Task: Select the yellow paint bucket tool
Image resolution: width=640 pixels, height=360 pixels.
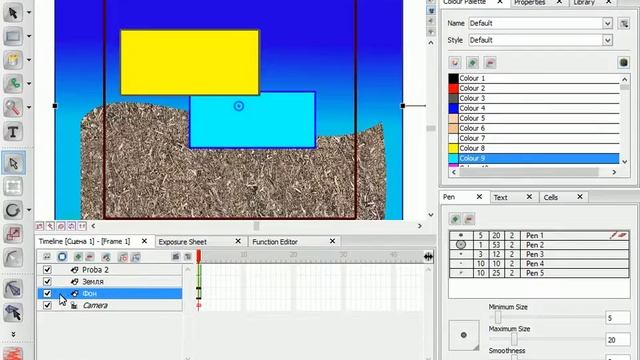Action: (13, 60)
